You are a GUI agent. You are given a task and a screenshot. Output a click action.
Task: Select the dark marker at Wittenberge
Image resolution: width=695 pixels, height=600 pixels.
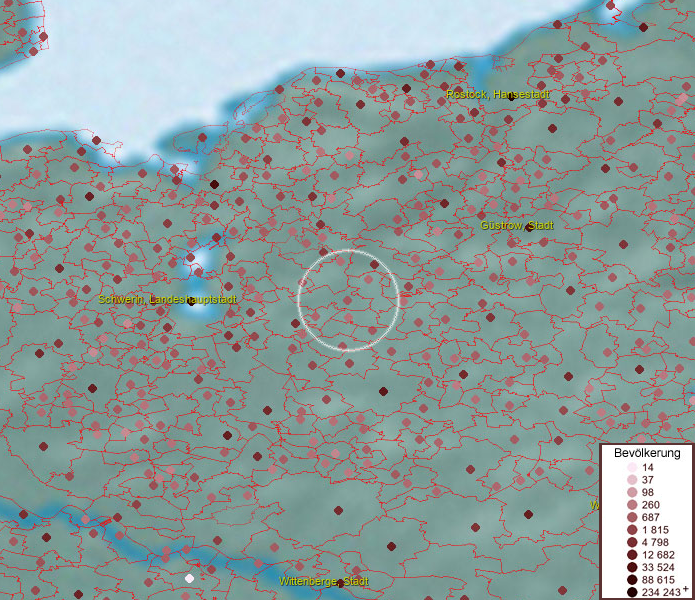341,581
